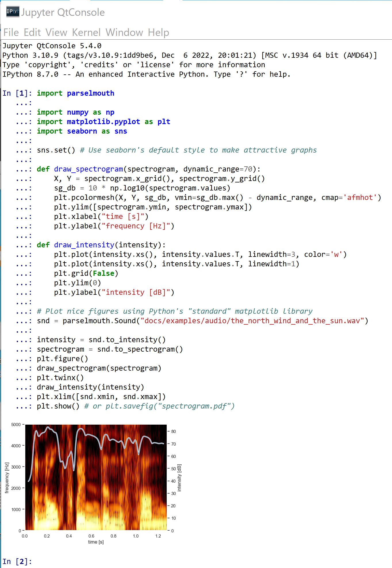Click 'intensity = snd.to_intensity()' line

101,340
